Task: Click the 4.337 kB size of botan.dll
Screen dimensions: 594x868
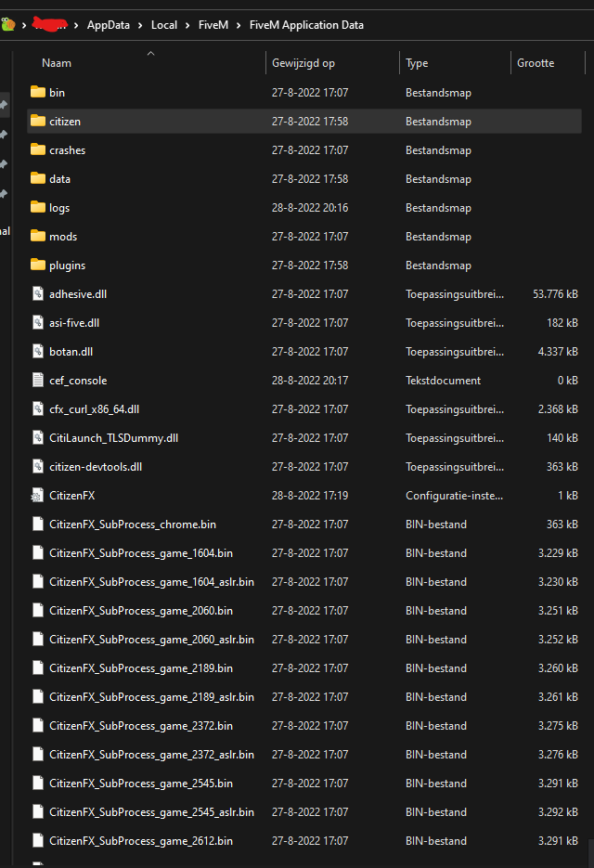Action: [558, 352]
